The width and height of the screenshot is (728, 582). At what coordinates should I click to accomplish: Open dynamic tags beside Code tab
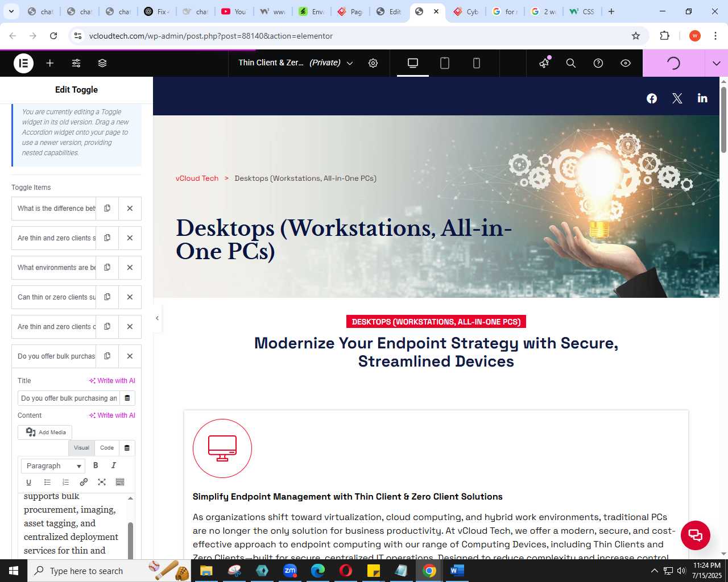click(x=127, y=448)
